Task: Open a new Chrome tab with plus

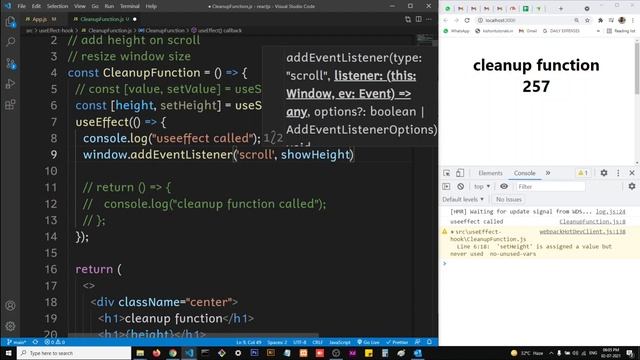Action: [561, 9]
